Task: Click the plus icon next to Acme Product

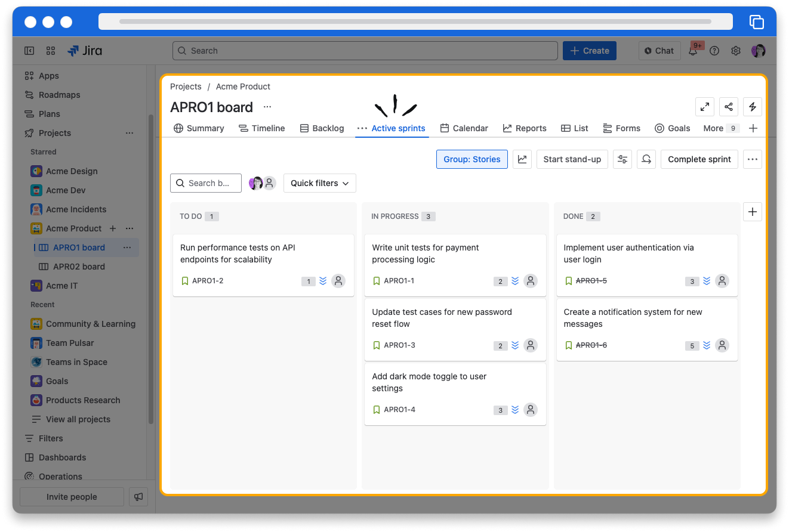Action: click(113, 228)
